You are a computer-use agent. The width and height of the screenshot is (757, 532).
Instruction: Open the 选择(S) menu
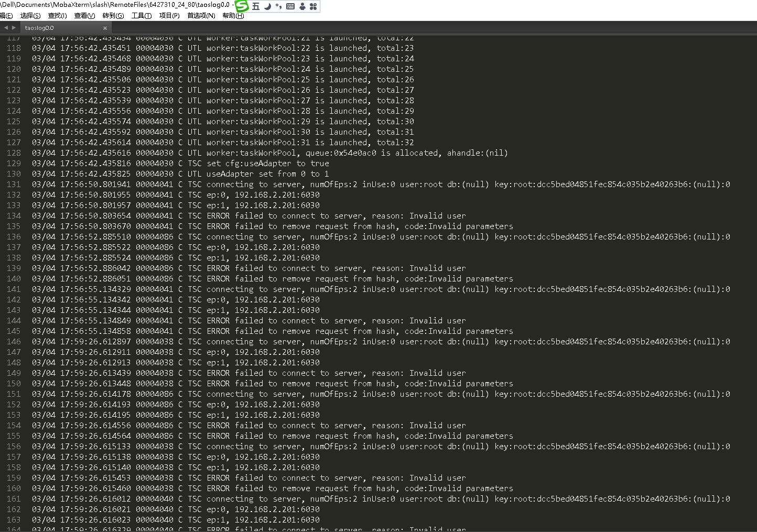pyautogui.click(x=30, y=16)
